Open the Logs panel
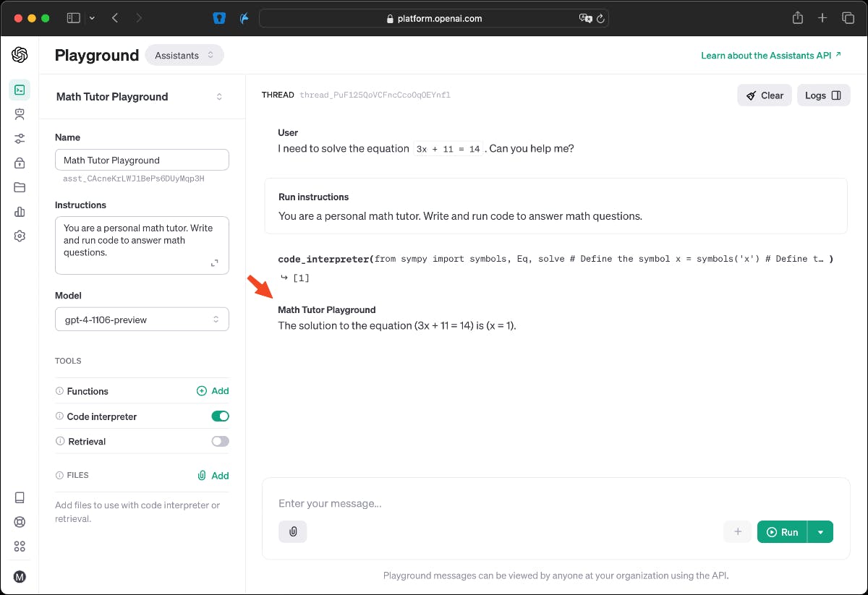 tap(823, 95)
